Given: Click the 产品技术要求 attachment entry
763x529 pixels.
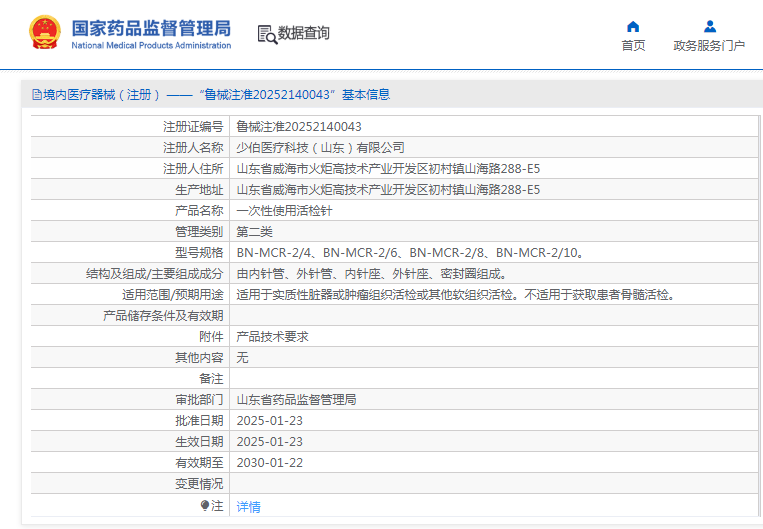Looking at the screenshot, I should [272, 337].
